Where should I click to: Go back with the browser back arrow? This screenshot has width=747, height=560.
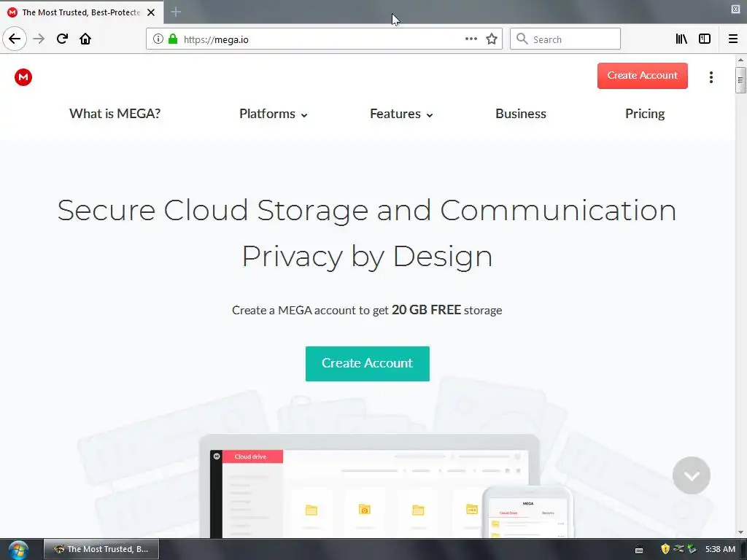[x=15, y=39]
